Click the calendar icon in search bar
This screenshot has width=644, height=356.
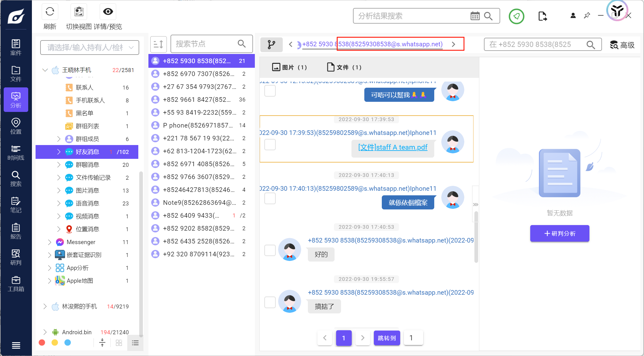point(475,16)
